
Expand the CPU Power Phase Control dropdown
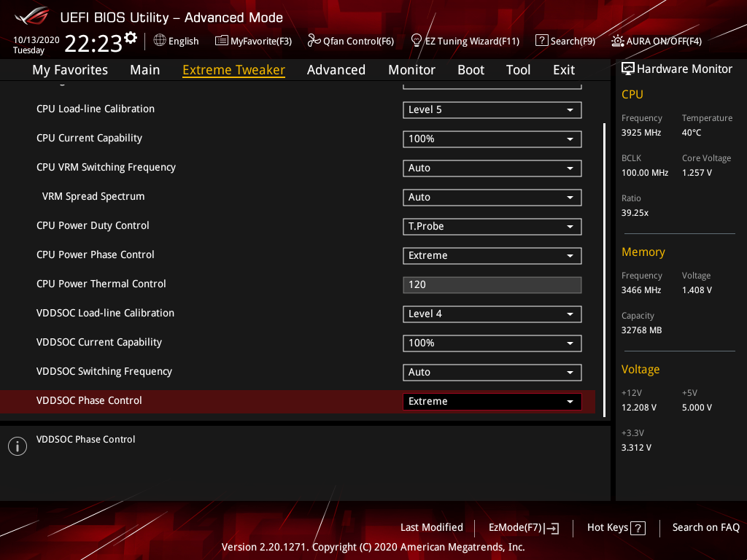(x=492, y=256)
